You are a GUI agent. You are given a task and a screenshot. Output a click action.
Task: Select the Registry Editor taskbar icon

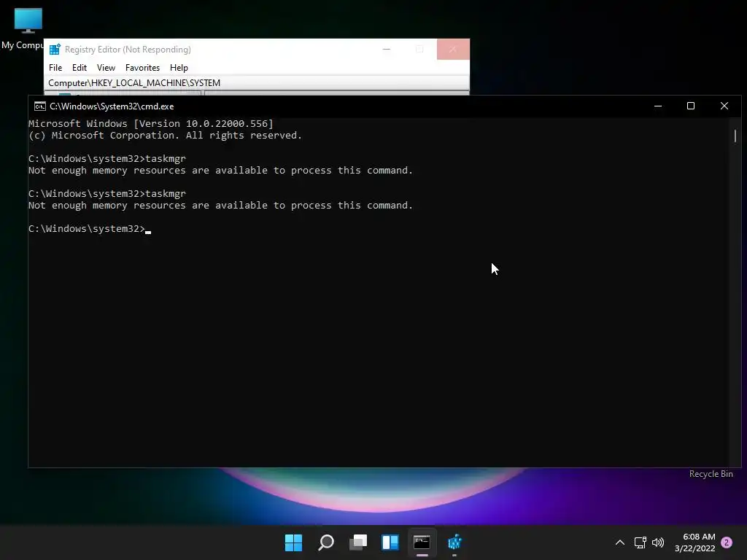454,542
